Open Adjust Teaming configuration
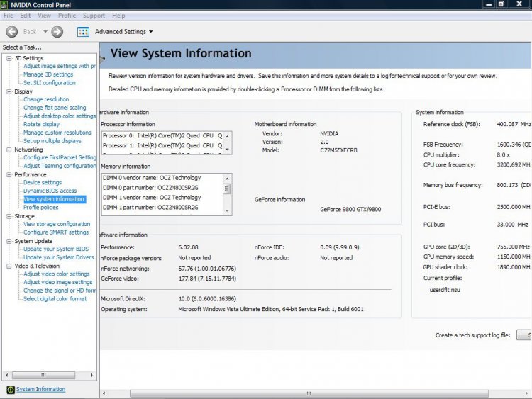This screenshot has width=532, height=399. point(60,166)
